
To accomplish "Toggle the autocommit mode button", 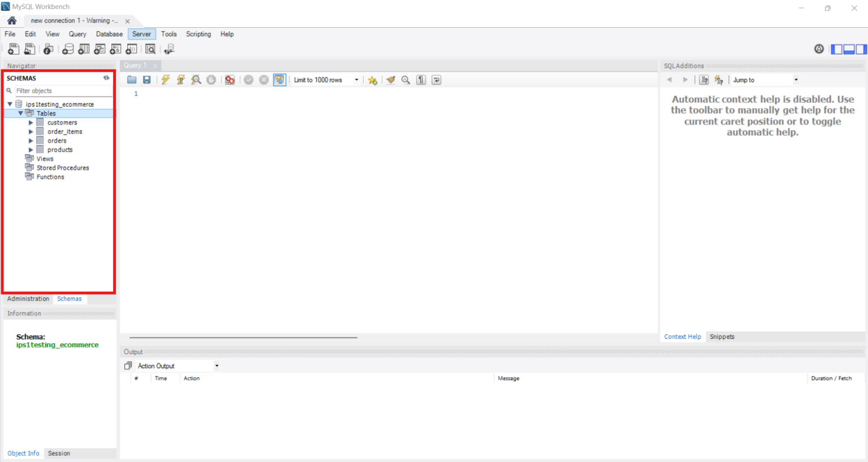I will pyautogui.click(x=279, y=80).
